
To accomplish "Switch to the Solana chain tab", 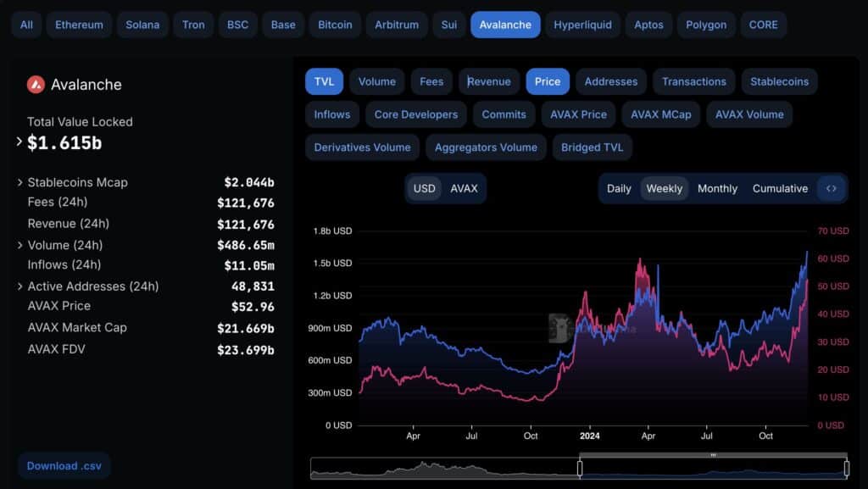I will pos(142,25).
